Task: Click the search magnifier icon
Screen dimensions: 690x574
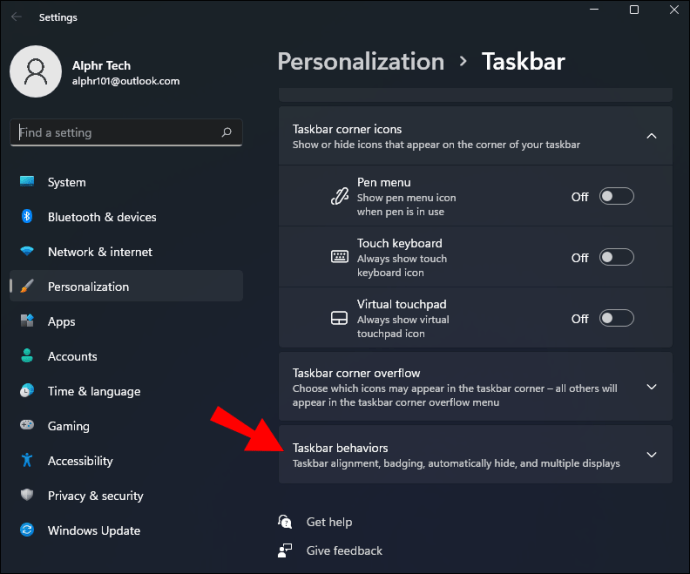Action: (x=227, y=132)
